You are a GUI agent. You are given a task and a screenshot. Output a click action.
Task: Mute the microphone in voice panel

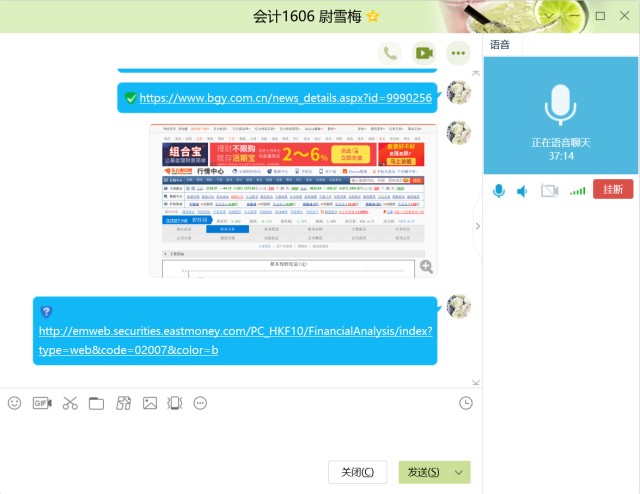[x=499, y=191]
